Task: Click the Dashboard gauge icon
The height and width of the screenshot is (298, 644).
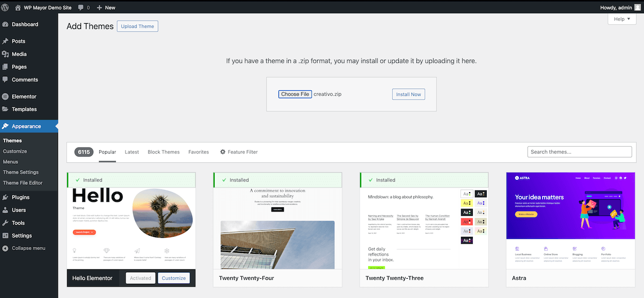Action: pyautogui.click(x=5, y=25)
